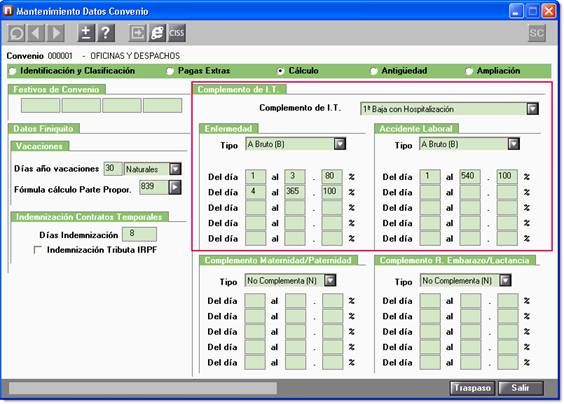The height and width of the screenshot is (404, 564).
Task: Open the Naturales vacation days dropdown
Action: [x=175, y=169]
